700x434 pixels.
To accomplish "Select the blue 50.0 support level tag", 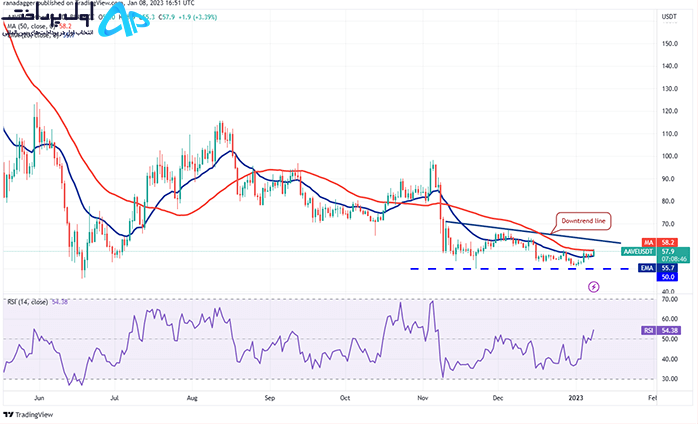I will 667,277.
